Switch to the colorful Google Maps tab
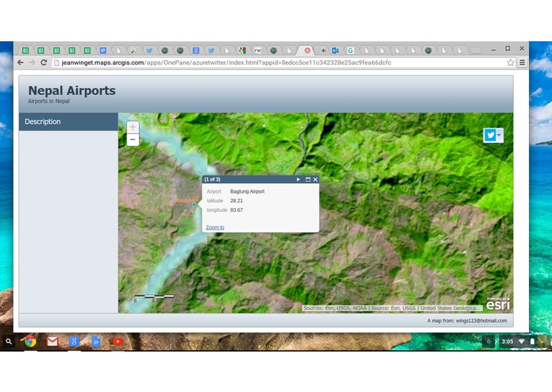 pos(242,51)
